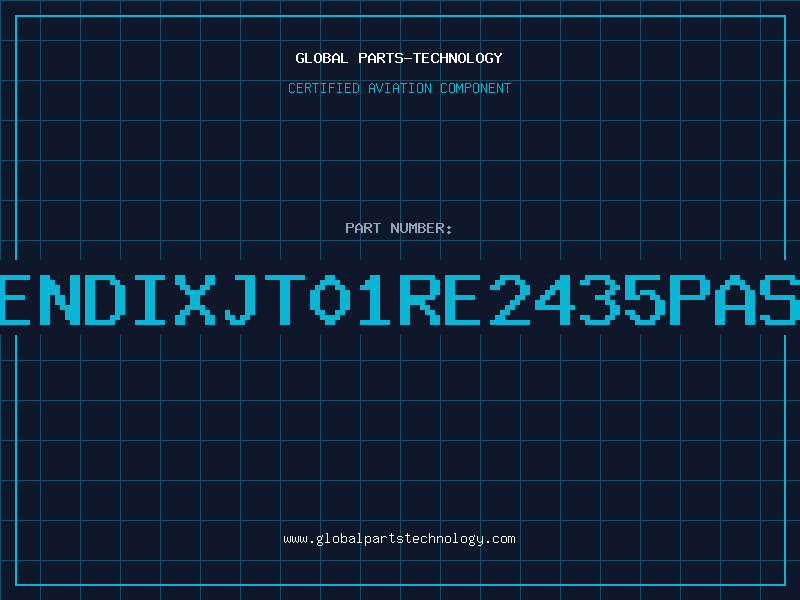This screenshot has width=800, height=600.
Task: Click the CERTIFIED AVIATION COMPONENT subtitle
Action: 399,88
